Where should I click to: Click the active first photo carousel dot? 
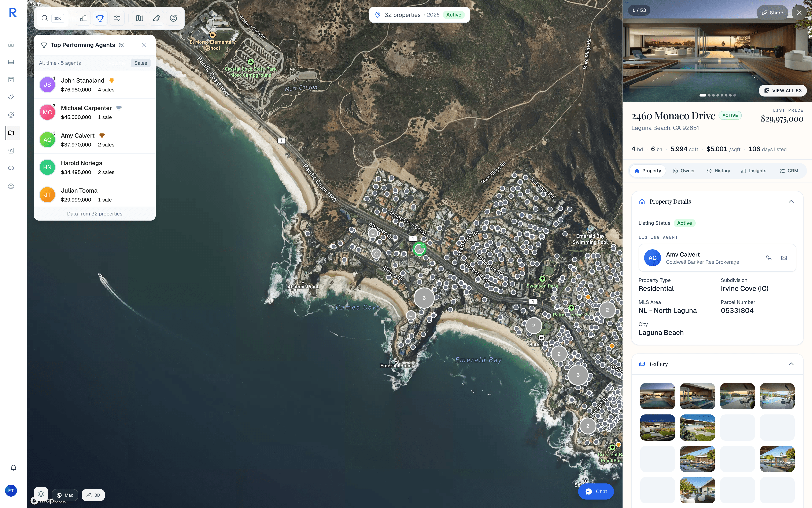(x=703, y=95)
